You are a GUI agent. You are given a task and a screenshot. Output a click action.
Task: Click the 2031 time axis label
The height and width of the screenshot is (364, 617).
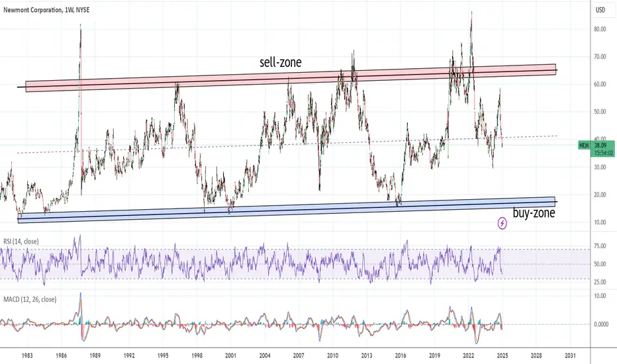570,356
